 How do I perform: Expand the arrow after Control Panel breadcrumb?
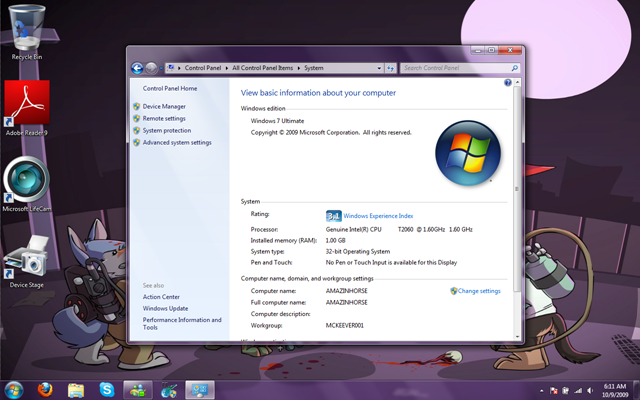point(227,68)
